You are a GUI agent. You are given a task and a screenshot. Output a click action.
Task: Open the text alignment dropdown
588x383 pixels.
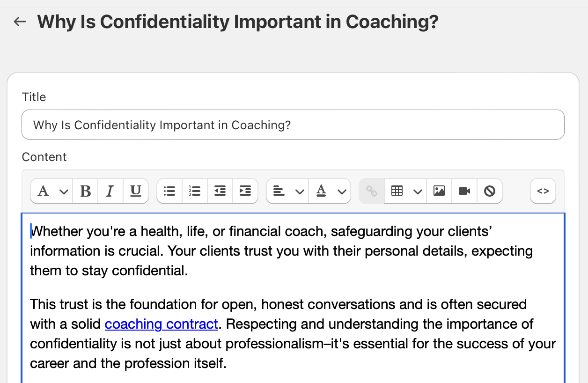click(x=287, y=191)
